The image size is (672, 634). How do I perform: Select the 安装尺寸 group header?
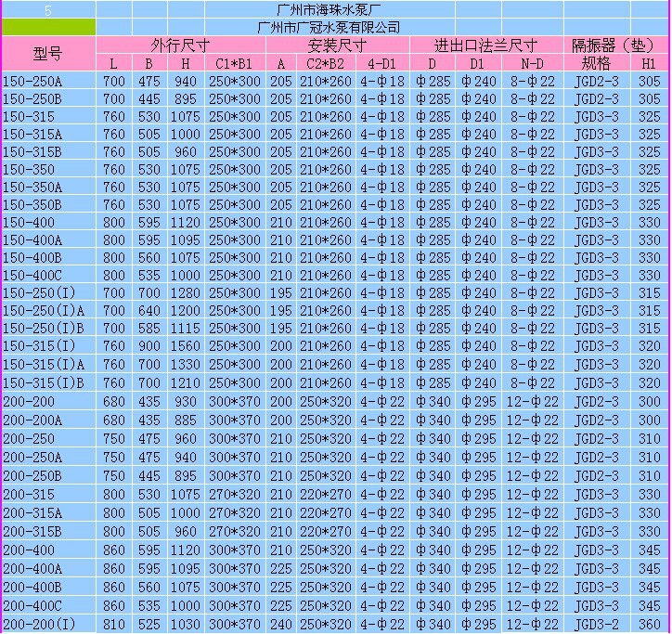point(338,45)
